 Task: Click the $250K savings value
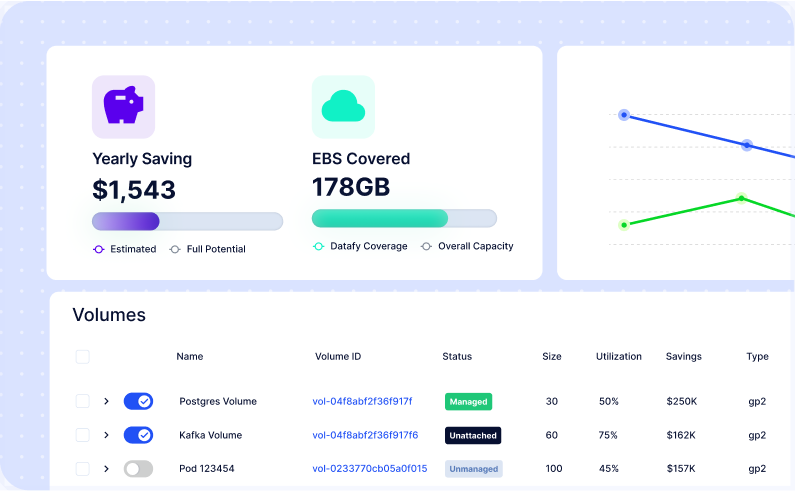tap(682, 401)
